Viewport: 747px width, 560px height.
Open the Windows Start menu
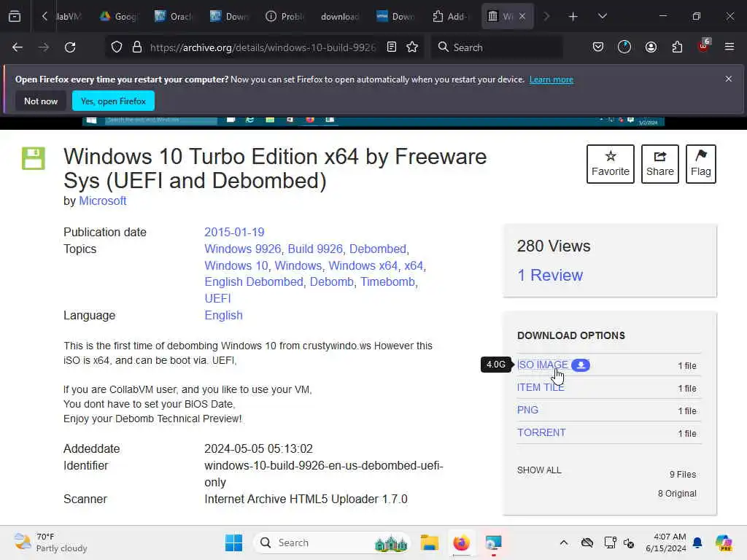tap(233, 542)
